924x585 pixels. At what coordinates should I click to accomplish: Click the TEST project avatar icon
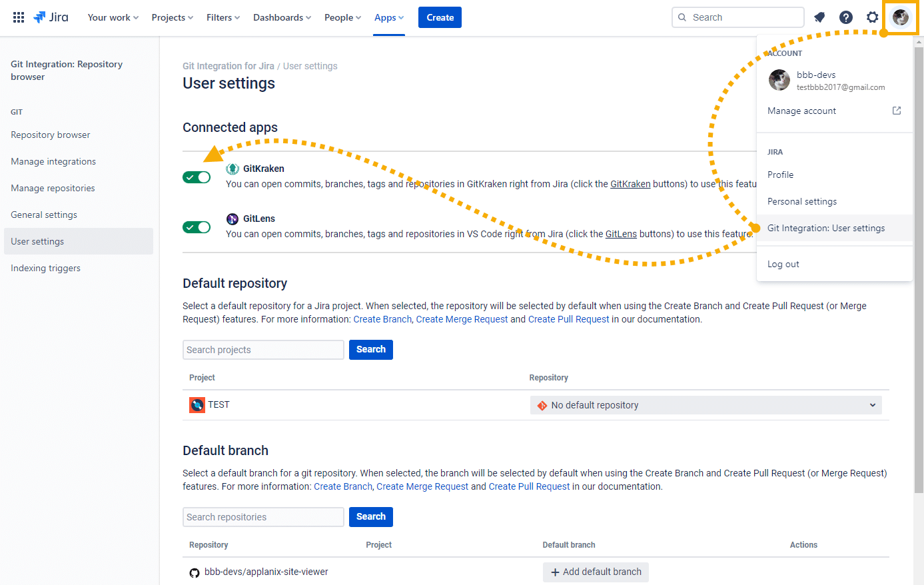point(197,404)
